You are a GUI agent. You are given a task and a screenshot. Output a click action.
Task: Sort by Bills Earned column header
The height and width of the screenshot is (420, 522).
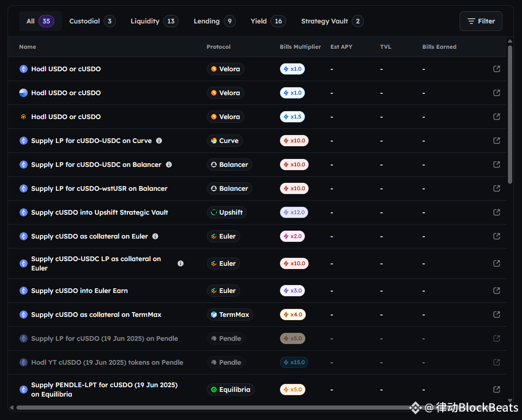pos(439,46)
